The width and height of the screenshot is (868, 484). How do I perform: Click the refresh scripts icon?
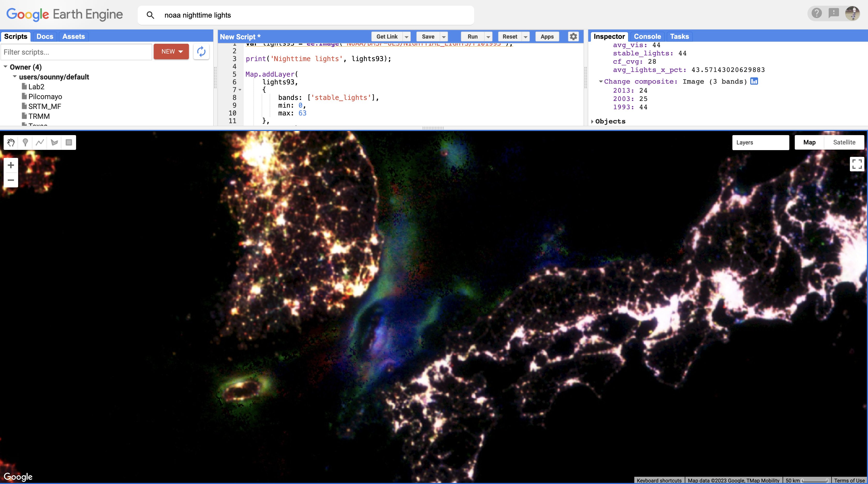pos(201,52)
